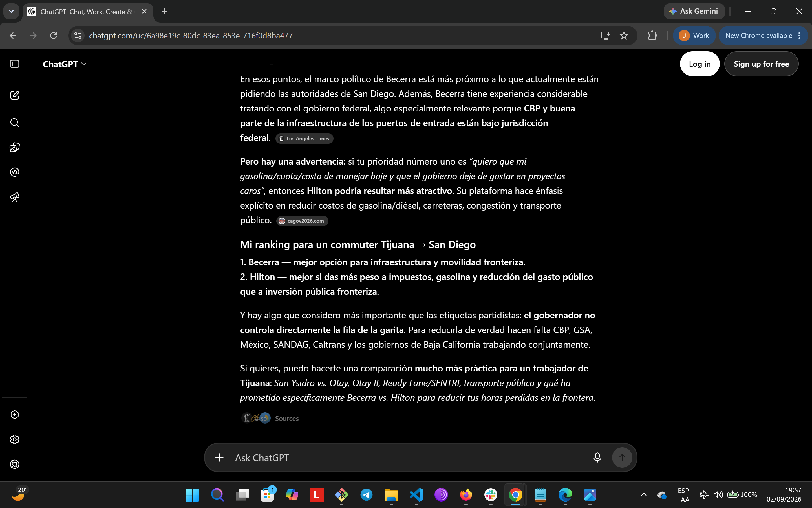The image size is (812, 508).
Task: Reload the ChatGPT page
Action: (x=54, y=36)
